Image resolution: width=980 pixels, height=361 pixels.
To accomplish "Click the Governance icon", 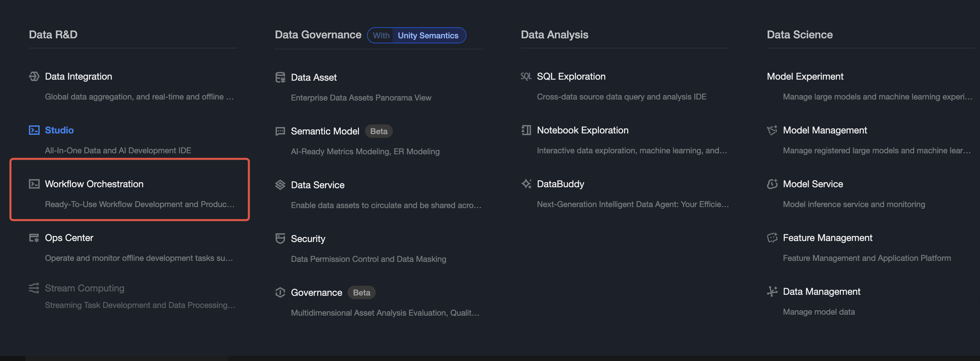I will (x=280, y=292).
